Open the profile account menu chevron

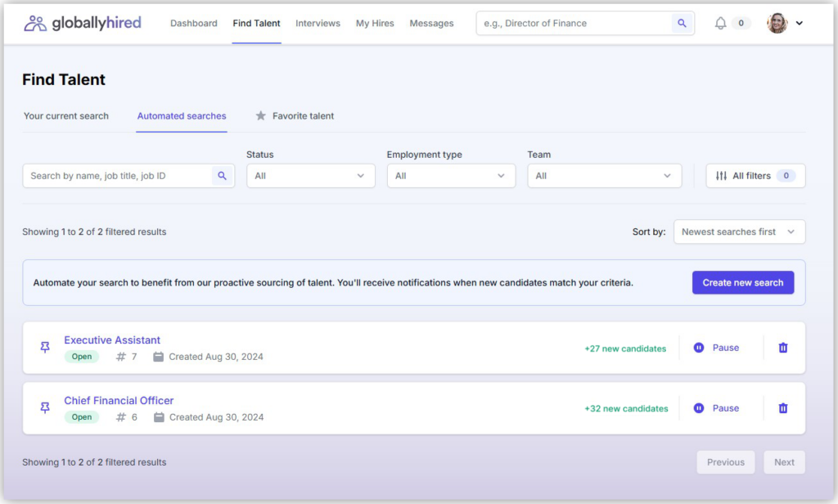[x=800, y=23]
